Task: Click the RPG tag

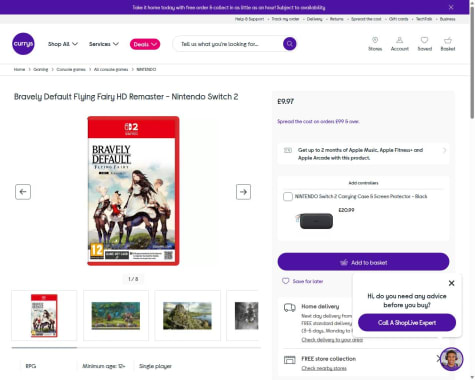Action: coord(31,366)
